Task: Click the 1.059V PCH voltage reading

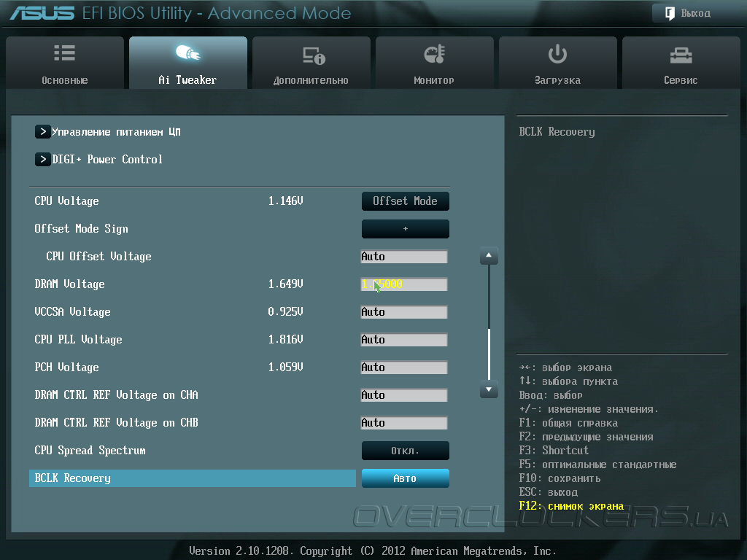Action: click(285, 367)
